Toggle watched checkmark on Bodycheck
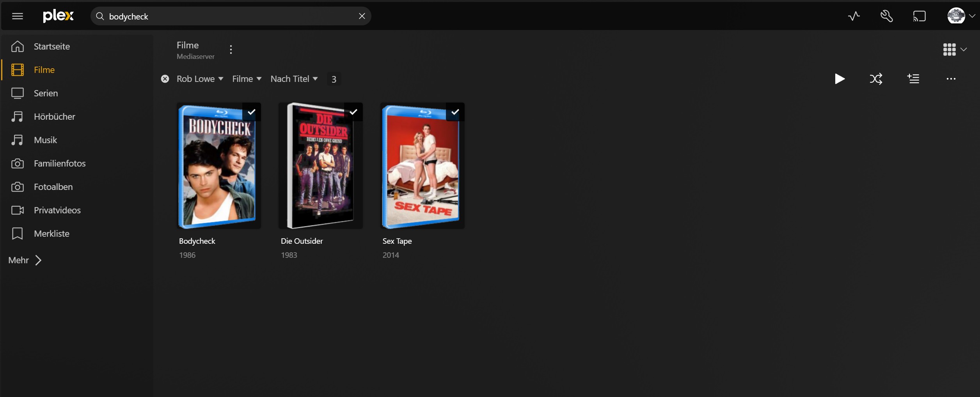 [x=252, y=112]
